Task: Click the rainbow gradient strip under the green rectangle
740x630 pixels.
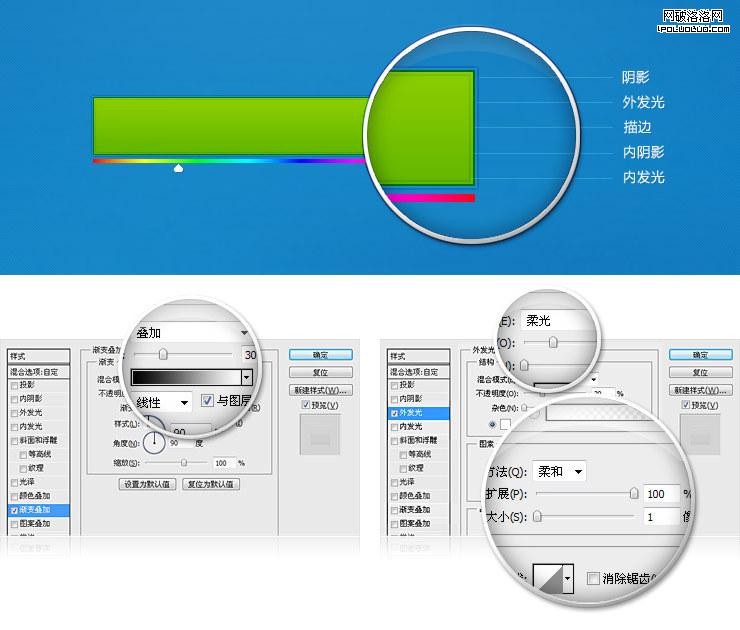Action: (x=229, y=161)
